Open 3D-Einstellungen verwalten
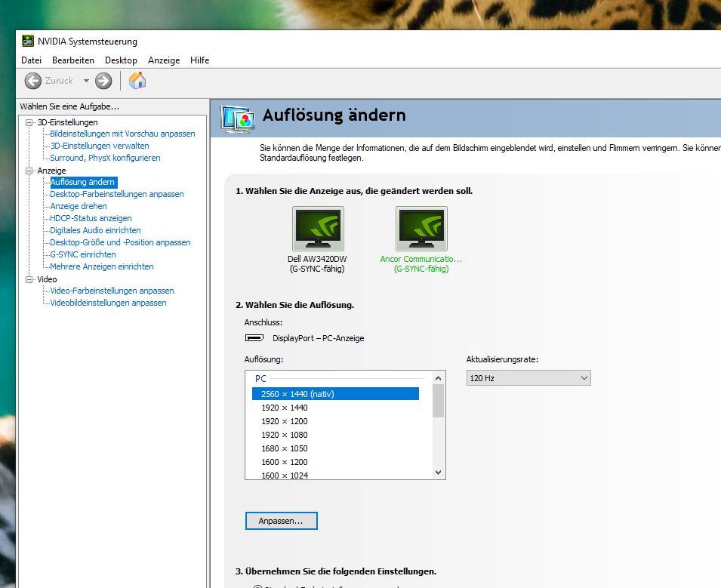The height and width of the screenshot is (588, 721). click(x=100, y=146)
